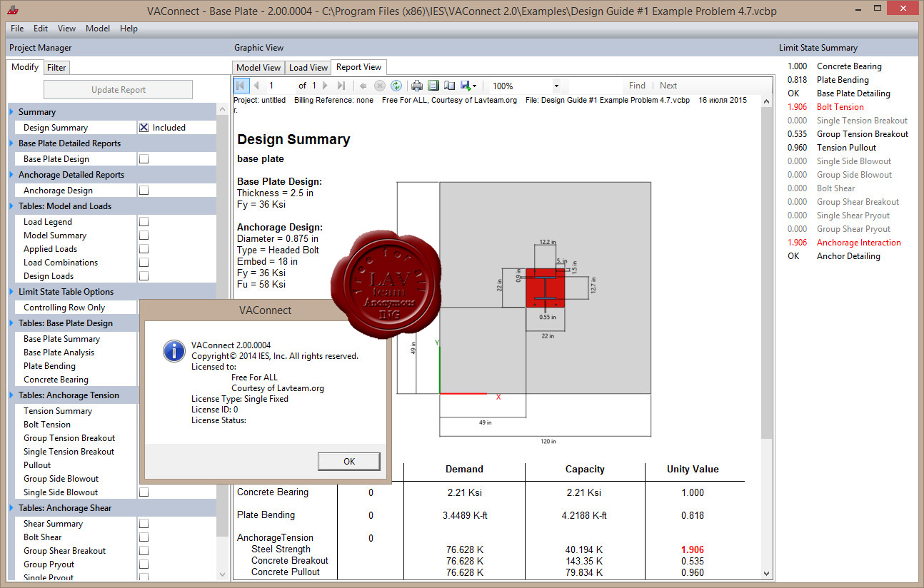924x588 pixels.
Task: Switch to Filter tab
Action: coord(56,68)
